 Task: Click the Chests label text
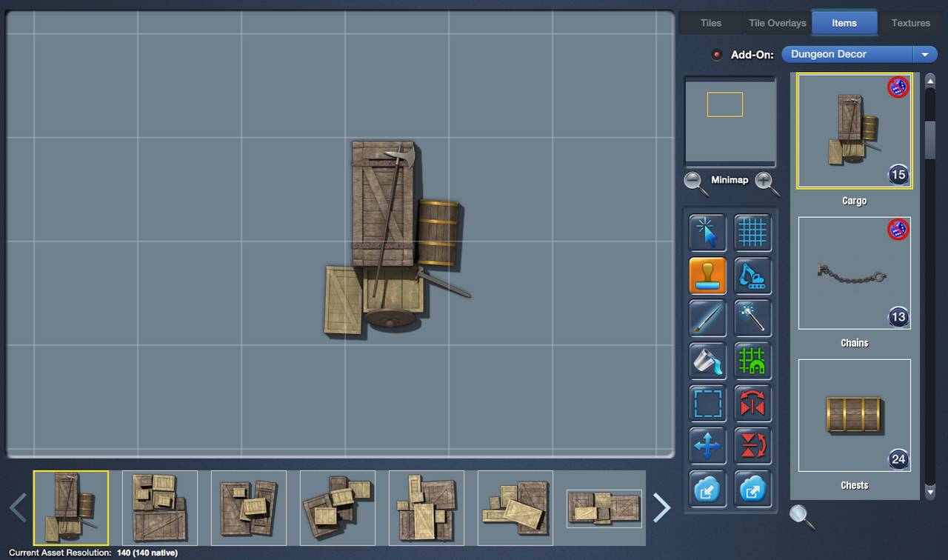(855, 485)
